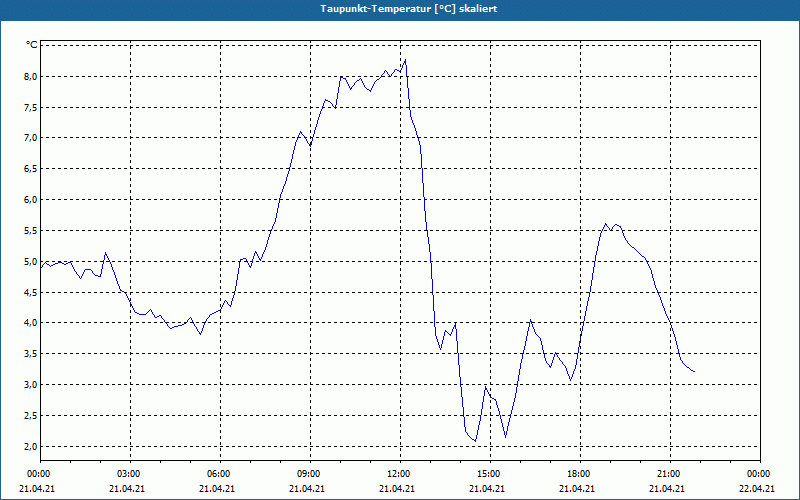800x500 pixels.
Task: Pick the "15:00" time axis label
Action: click(x=490, y=474)
